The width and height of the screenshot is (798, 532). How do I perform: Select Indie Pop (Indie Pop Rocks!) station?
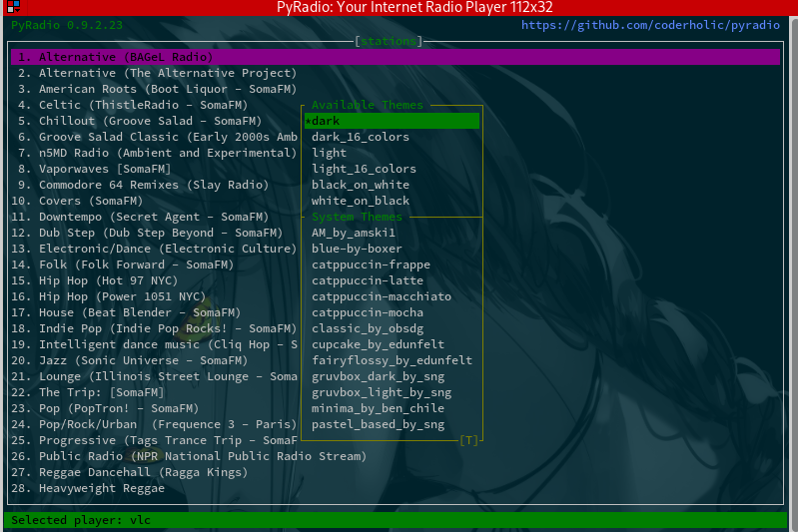154,328
